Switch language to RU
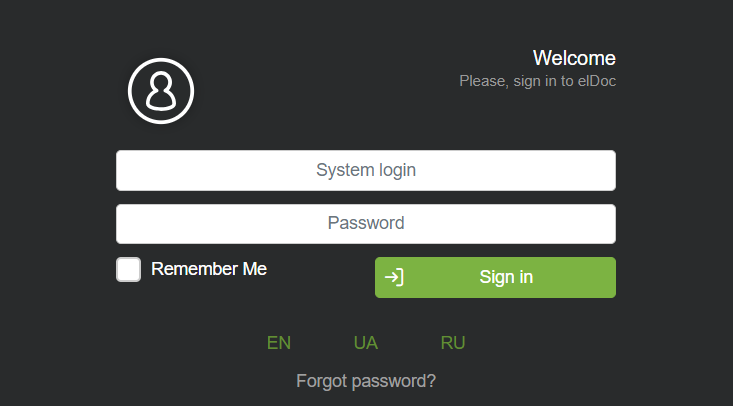This screenshot has height=406, width=733. [x=453, y=343]
